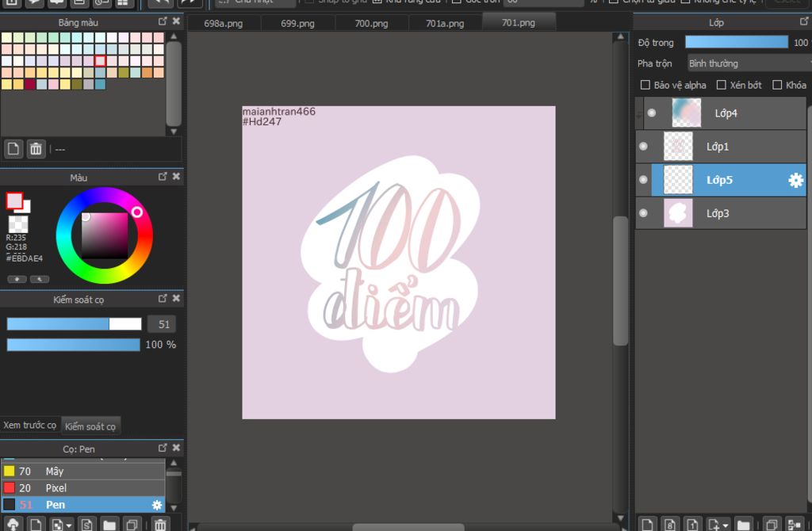
Task: Open the Pha trộn blend mode dropdown
Action: pos(749,63)
